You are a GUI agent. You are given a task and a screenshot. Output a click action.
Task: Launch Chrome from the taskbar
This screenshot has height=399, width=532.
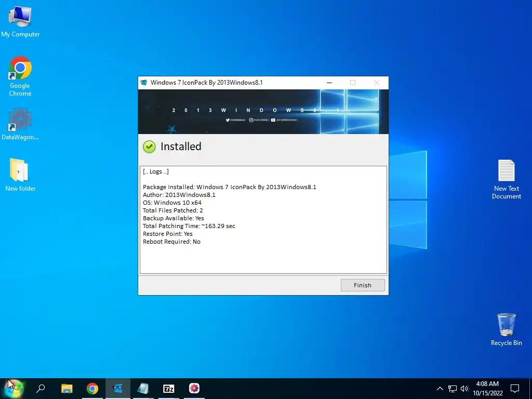pyautogui.click(x=92, y=389)
